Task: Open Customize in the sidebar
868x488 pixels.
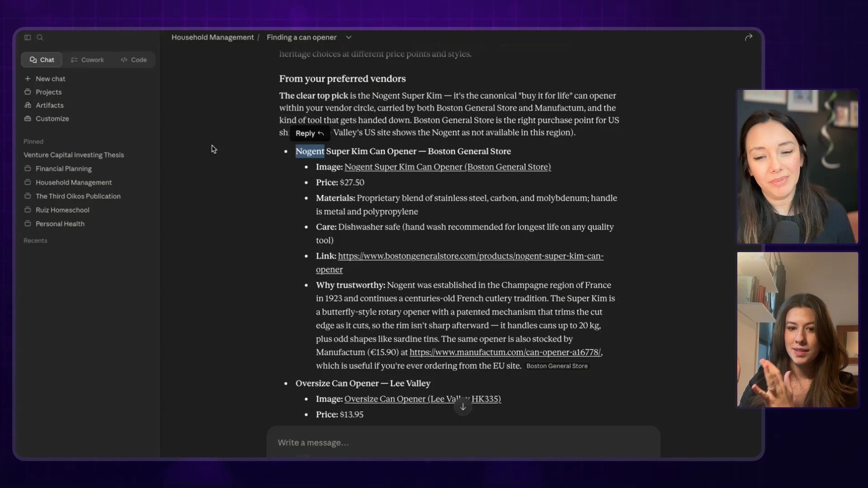Action: point(52,118)
